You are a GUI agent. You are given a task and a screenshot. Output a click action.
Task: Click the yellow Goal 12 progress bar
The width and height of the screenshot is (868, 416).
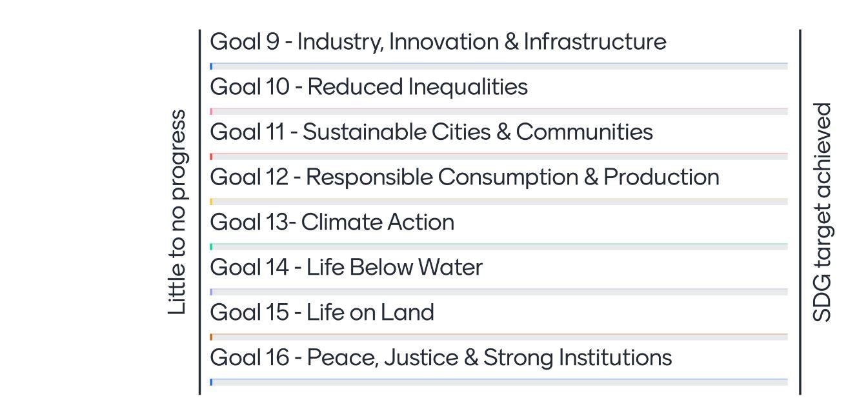499,202
